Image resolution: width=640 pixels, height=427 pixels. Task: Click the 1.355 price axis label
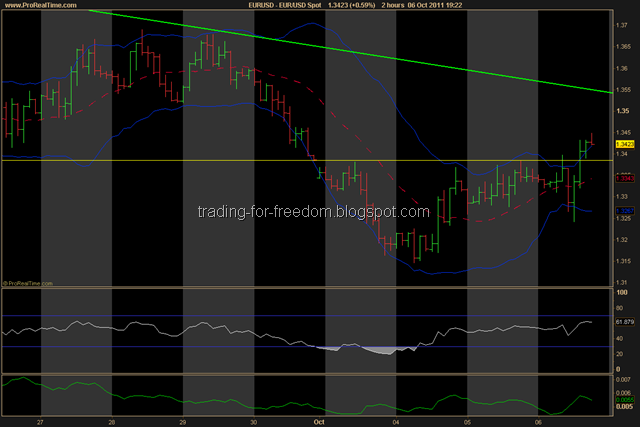(623, 89)
